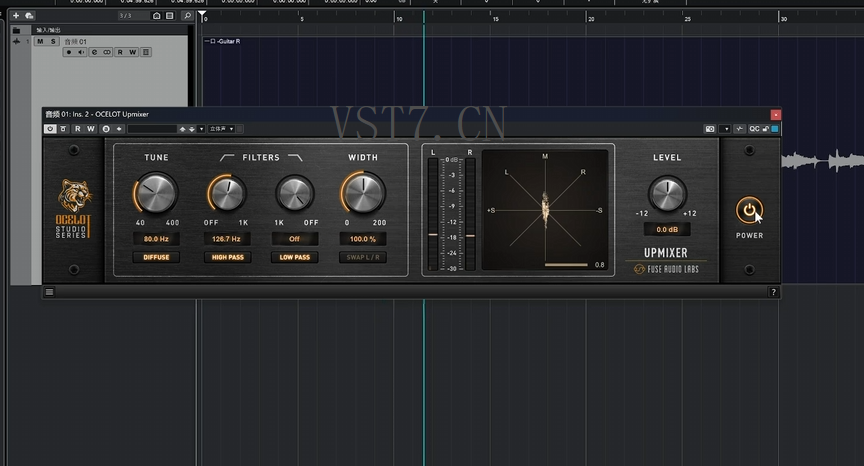Open preset management dropdown arrow
Image resolution: width=864 pixels, height=466 pixels.
[201, 129]
